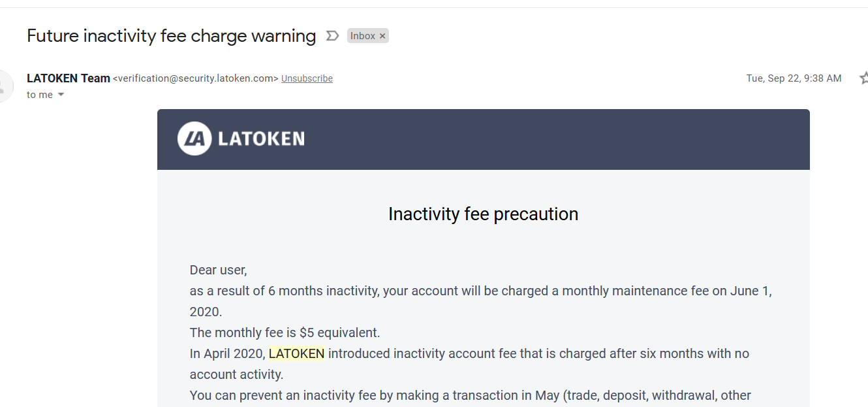Click the "to me" recipient text
Image resolution: width=868 pixels, height=407 pixels.
40,95
